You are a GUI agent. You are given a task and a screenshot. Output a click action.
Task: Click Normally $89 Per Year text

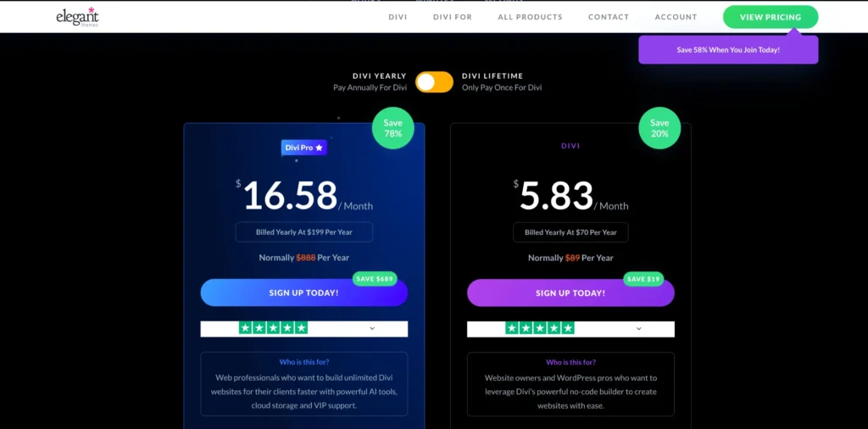point(570,258)
